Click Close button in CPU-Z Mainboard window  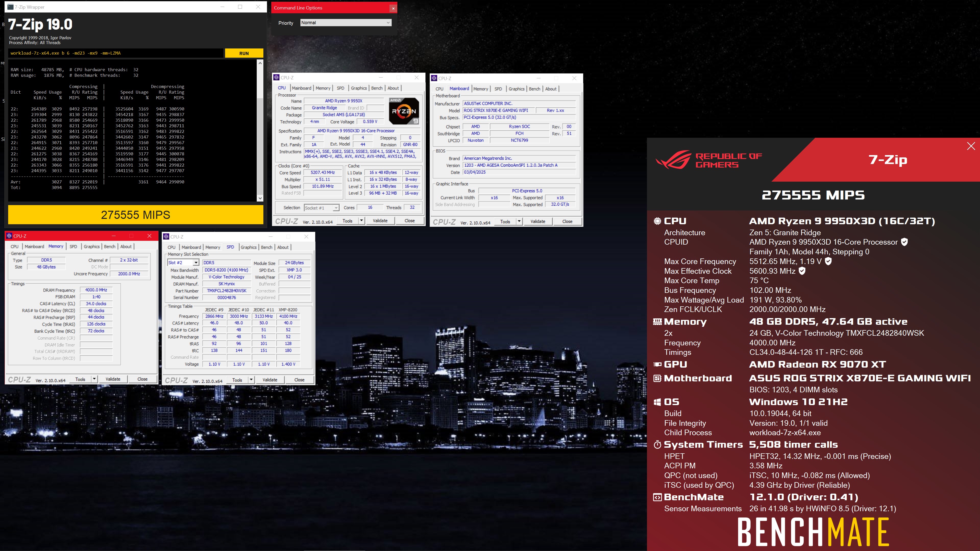click(x=567, y=222)
